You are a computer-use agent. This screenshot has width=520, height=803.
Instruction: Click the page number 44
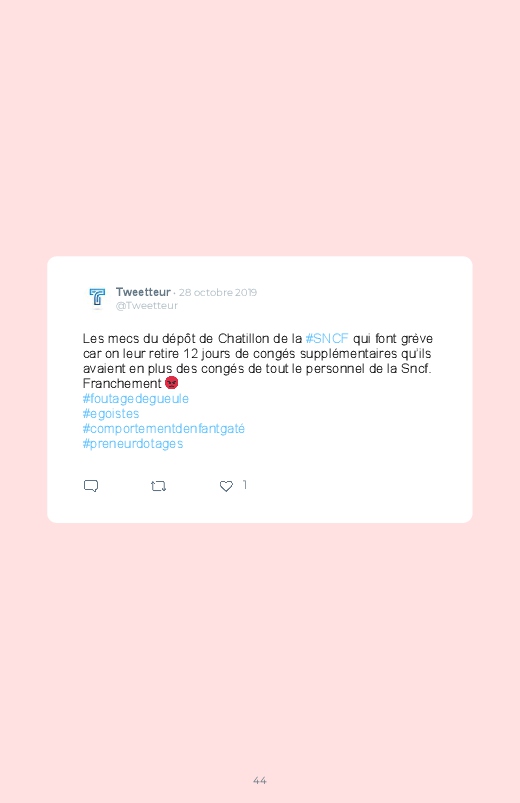[260, 780]
